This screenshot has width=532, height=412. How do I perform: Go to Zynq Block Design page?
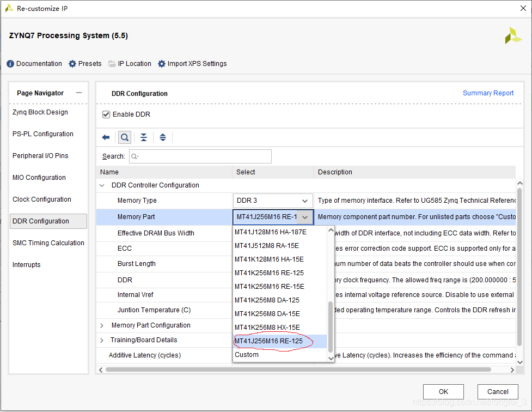[40, 112]
